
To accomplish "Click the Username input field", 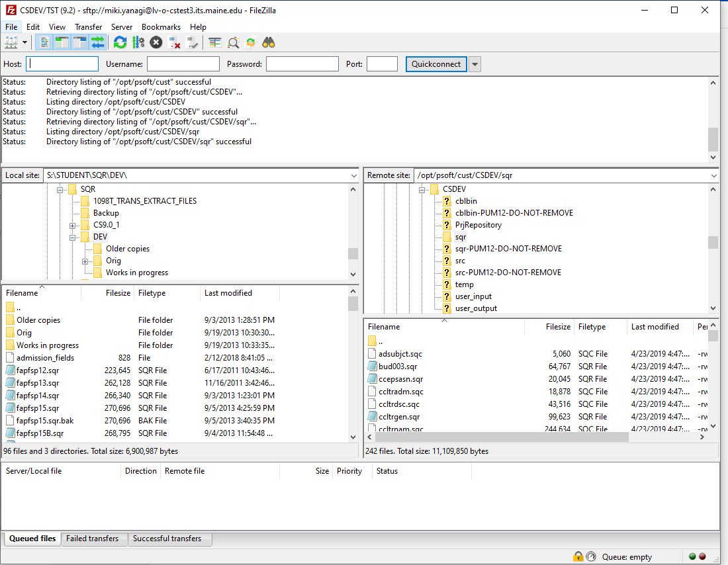I will [x=183, y=64].
